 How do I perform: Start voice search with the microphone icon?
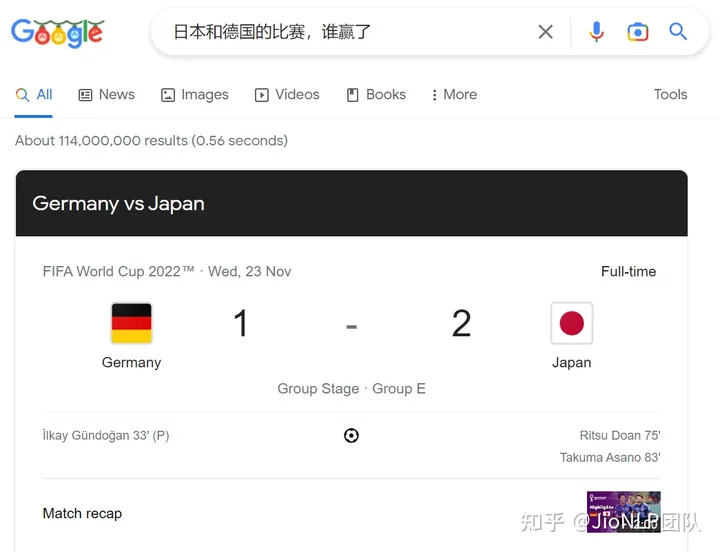click(x=596, y=32)
